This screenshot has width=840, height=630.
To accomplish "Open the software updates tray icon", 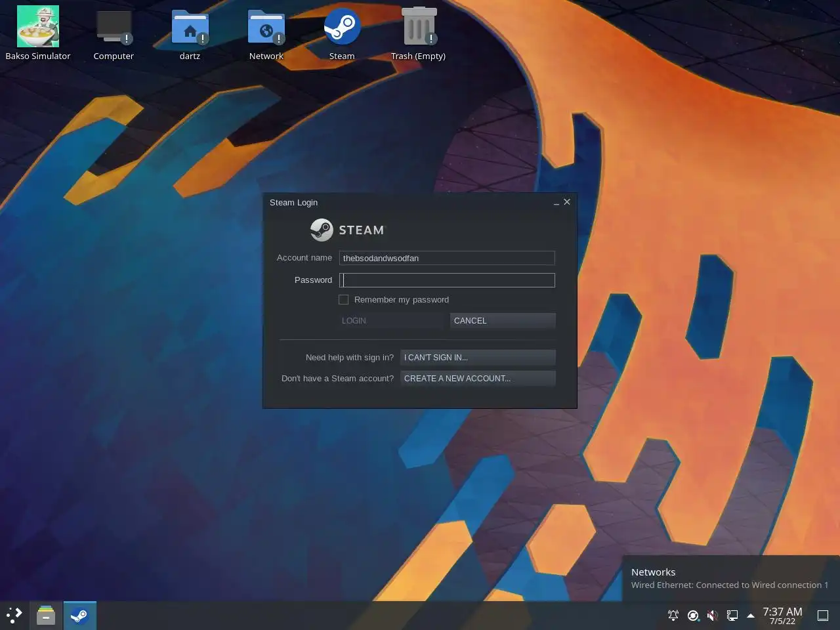I will point(693,616).
